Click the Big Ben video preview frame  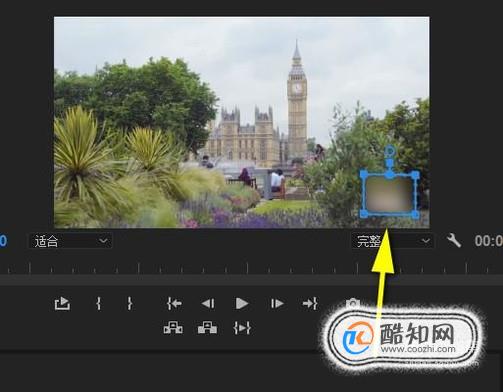[242, 122]
